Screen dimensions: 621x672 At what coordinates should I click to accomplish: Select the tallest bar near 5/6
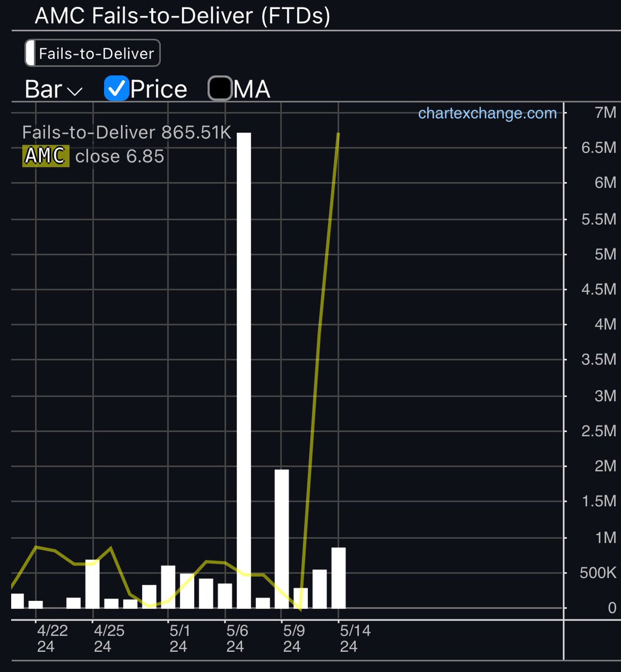pyautogui.click(x=244, y=370)
